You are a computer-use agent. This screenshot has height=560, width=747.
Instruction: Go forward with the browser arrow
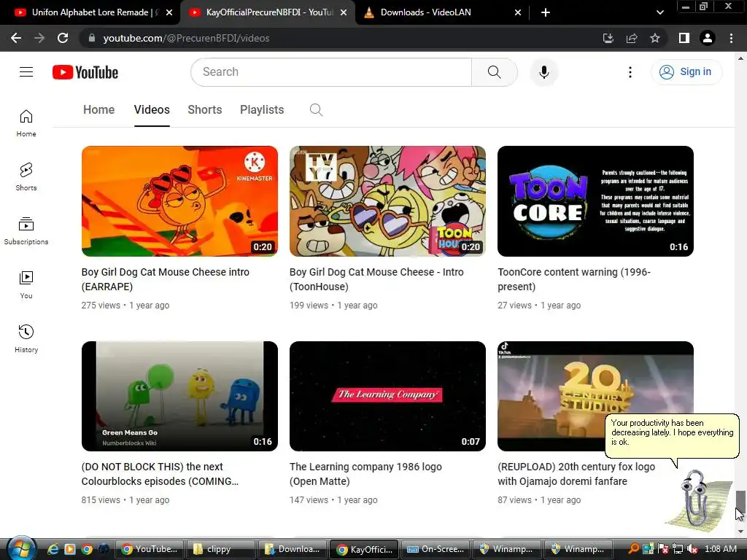click(x=39, y=38)
